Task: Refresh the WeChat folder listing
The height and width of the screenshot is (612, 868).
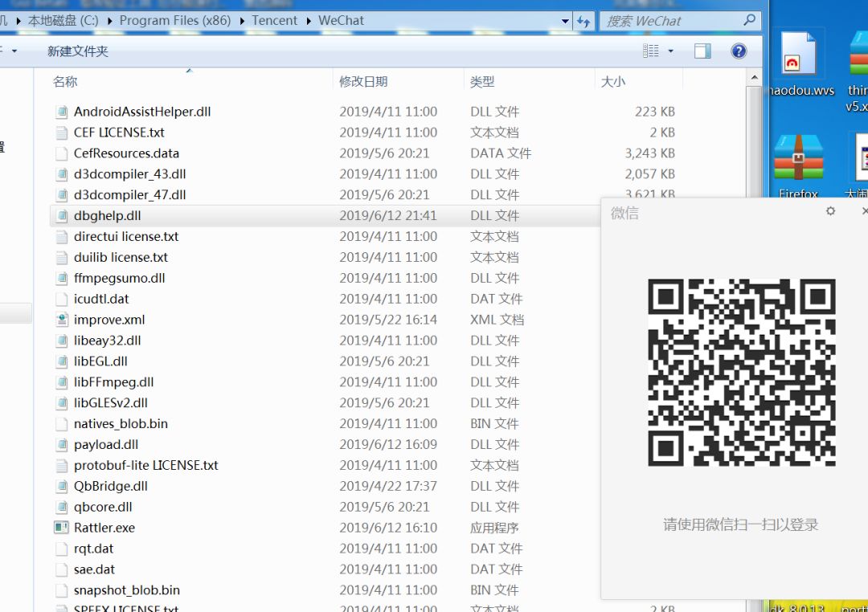Action: click(x=584, y=22)
